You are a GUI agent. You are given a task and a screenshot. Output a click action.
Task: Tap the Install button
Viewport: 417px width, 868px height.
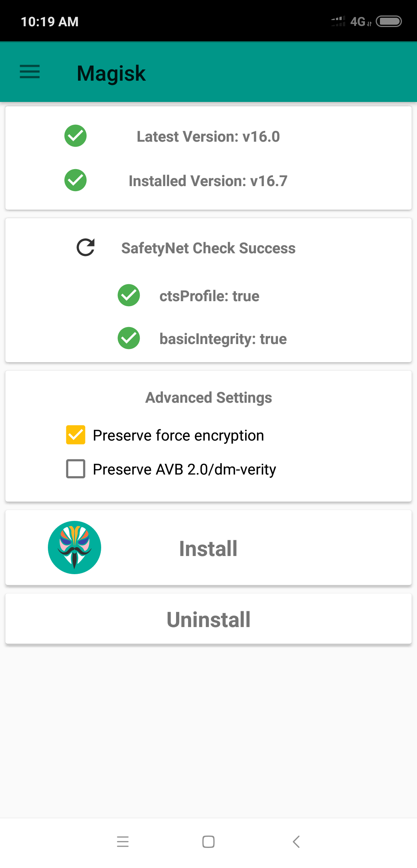(208, 548)
